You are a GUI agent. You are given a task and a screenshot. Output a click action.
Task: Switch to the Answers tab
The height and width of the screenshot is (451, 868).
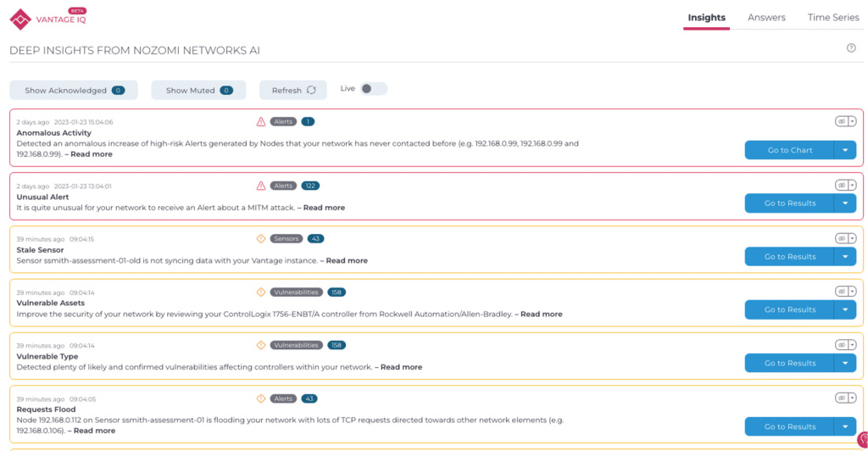[766, 18]
